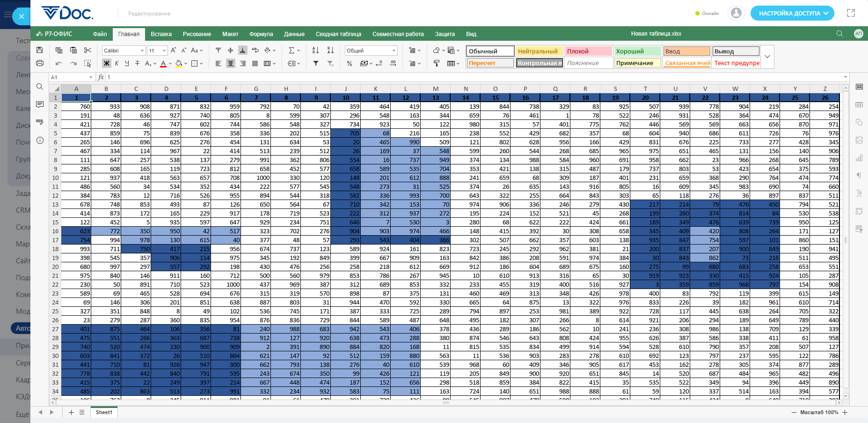Click the percent style icon
Screen dimensions: 868x423
[350, 63]
